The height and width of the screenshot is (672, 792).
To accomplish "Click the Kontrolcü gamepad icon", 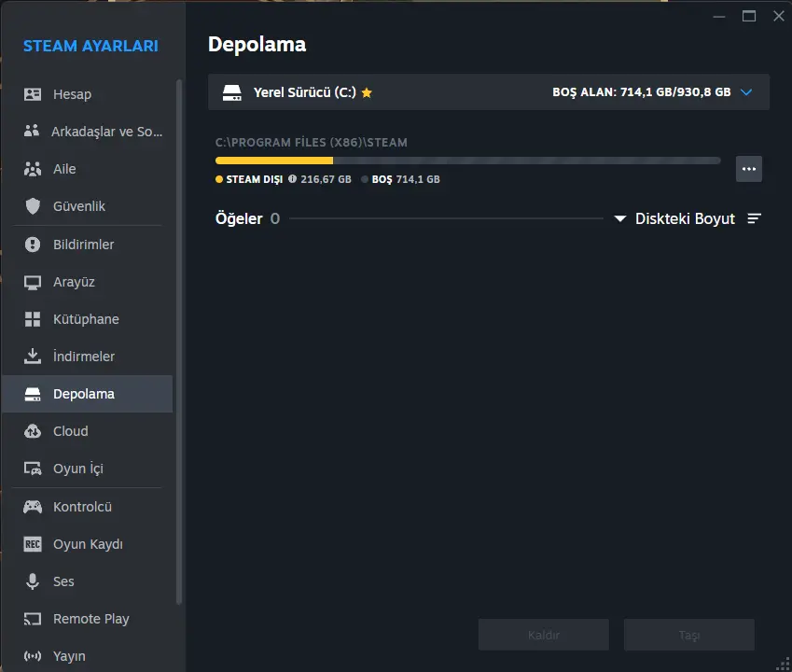I will (x=33, y=507).
